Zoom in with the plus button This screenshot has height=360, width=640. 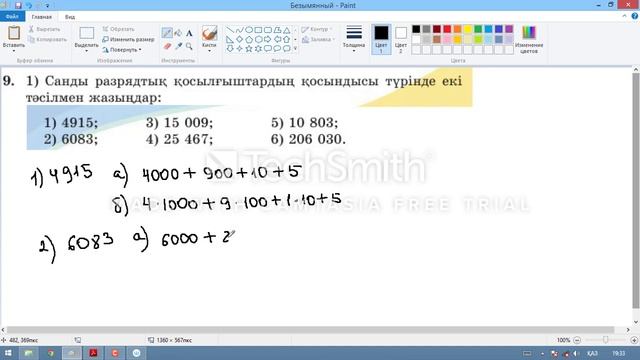[x=634, y=340]
